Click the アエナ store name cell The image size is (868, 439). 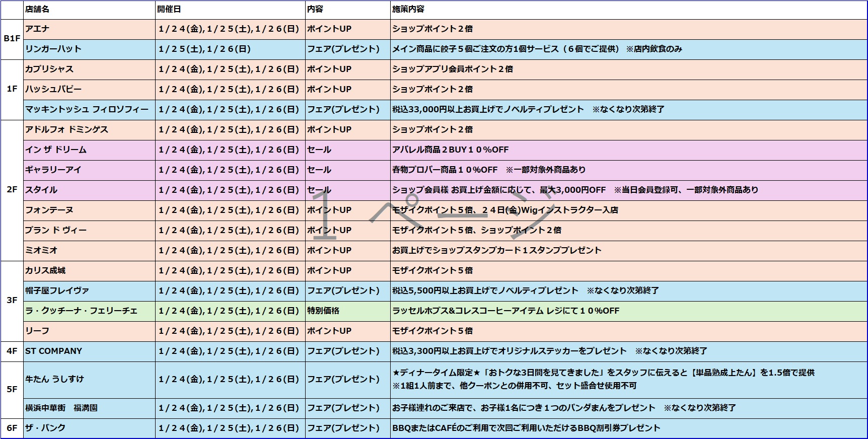coord(89,29)
